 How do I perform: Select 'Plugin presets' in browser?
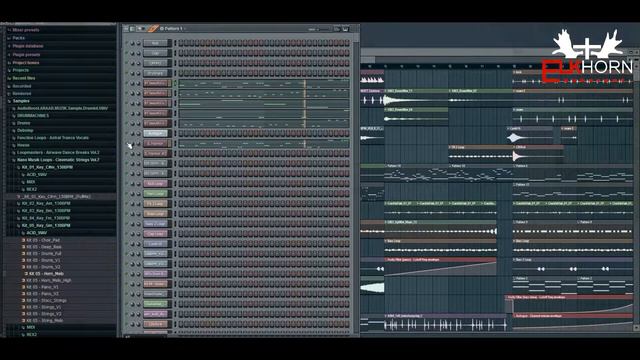pos(26,54)
